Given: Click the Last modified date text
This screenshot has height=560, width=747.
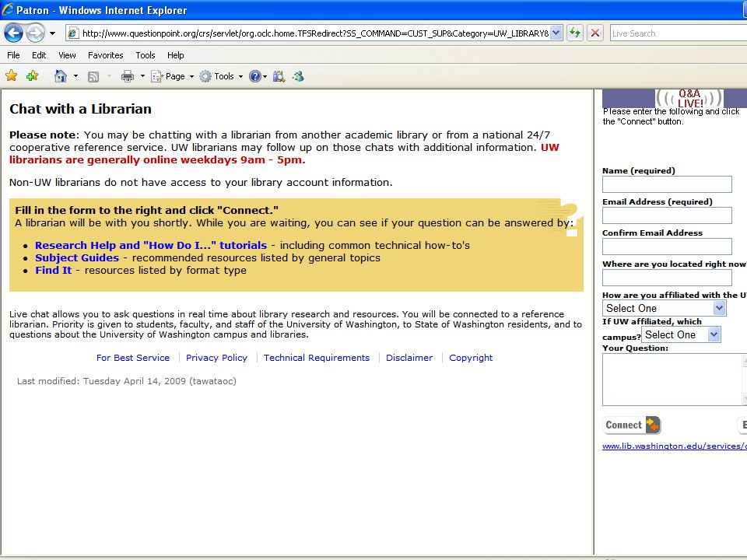Looking at the screenshot, I should click(127, 381).
